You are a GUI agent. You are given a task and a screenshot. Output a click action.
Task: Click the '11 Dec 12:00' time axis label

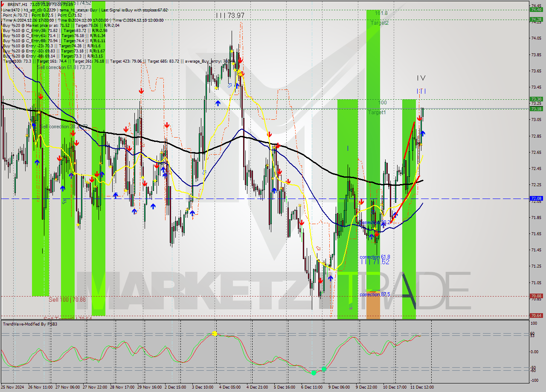tap(421, 387)
